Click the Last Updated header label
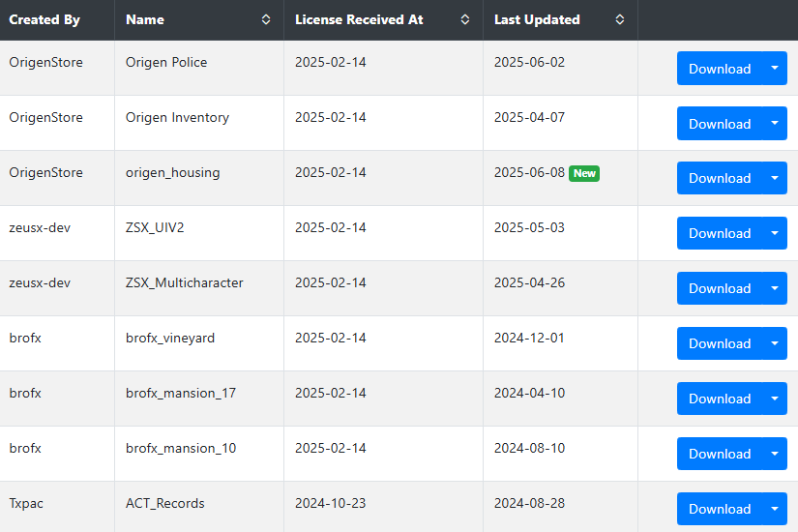Image resolution: width=798 pixels, height=532 pixels. coord(537,20)
